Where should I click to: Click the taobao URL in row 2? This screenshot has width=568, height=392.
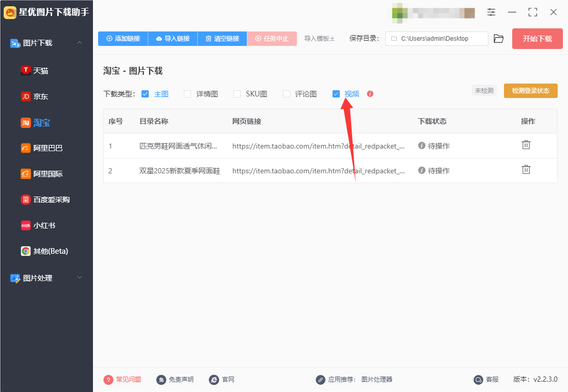point(319,171)
